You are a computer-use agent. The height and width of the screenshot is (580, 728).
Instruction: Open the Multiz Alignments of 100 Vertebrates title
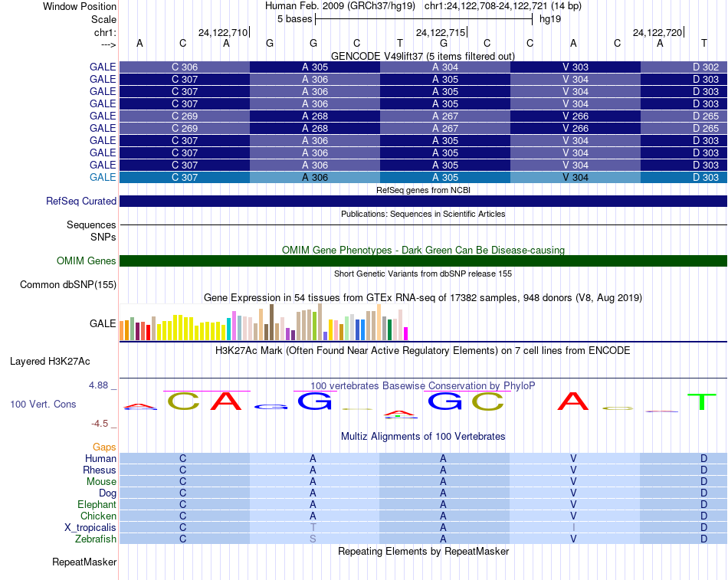click(x=423, y=437)
